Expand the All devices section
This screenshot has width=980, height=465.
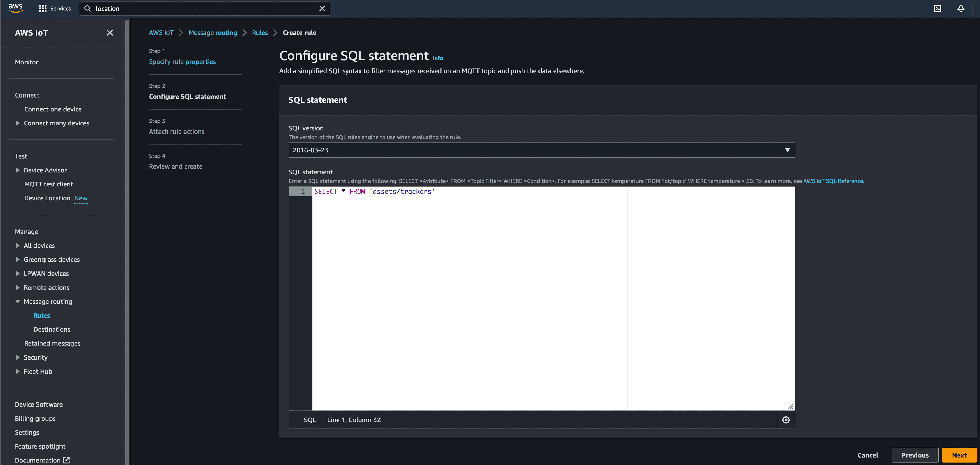pos(18,245)
